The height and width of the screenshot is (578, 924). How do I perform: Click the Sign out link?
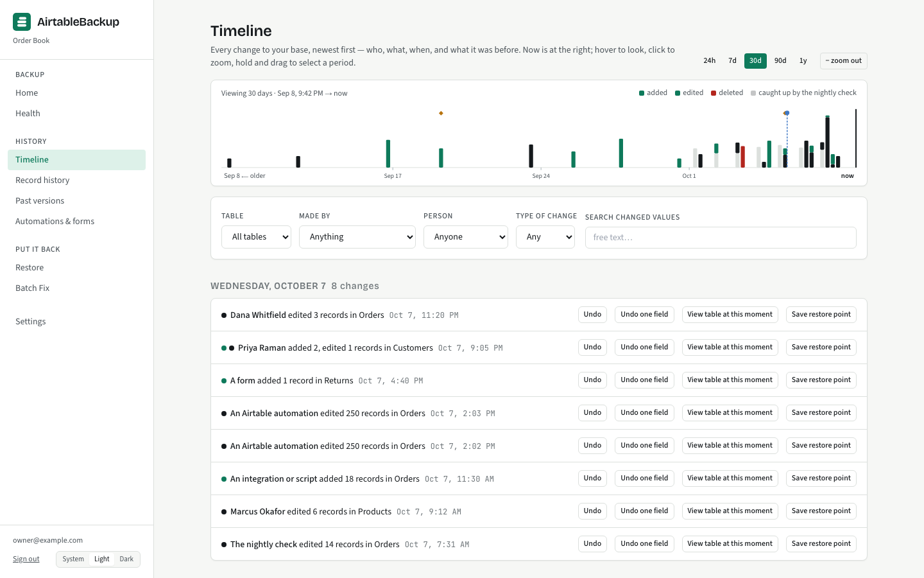(x=26, y=559)
